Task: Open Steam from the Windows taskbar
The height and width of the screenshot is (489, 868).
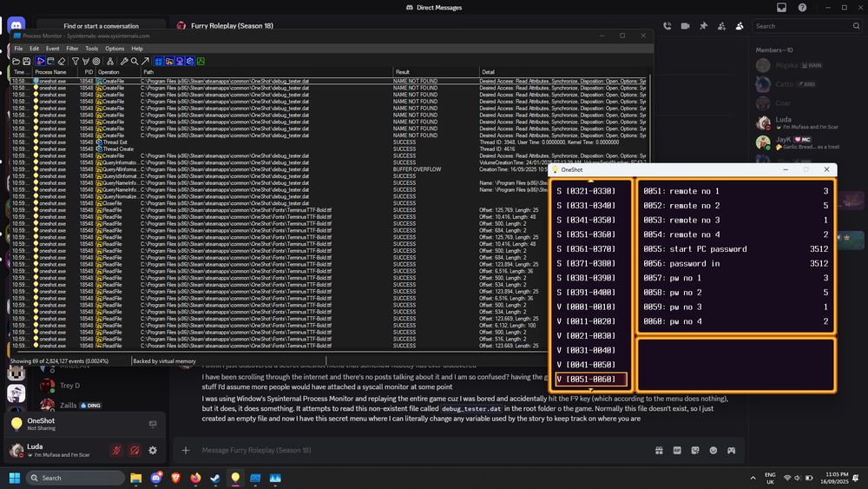Action: click(x=214, y=478)
